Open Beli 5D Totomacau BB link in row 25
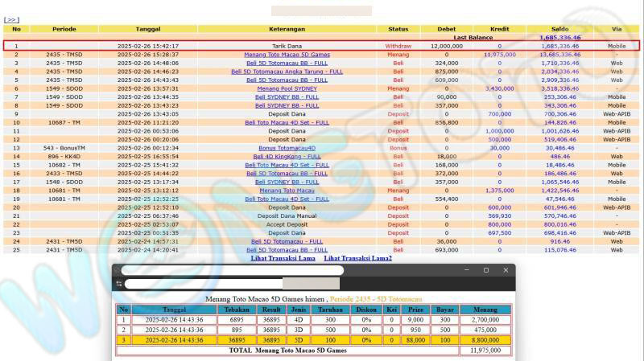The image size is (644, 361). point(287,250)
